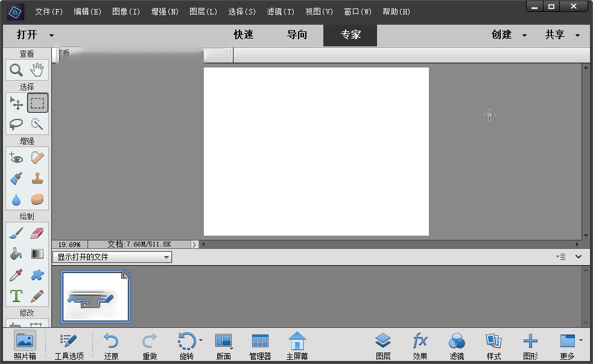The image size is (593, 364).
Task: Open the 创建 create dropdown
Action: [509, 35]
